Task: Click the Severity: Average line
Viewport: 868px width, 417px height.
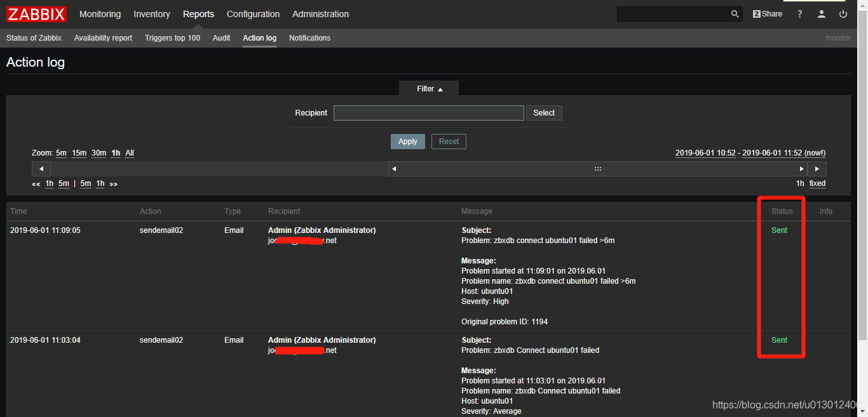Action: [491, 411]
